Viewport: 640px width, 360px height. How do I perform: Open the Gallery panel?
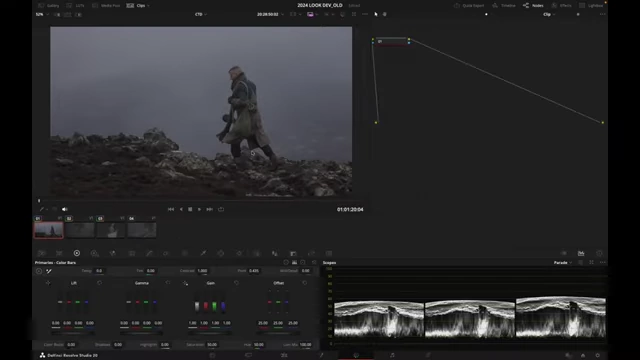point(49,5)
